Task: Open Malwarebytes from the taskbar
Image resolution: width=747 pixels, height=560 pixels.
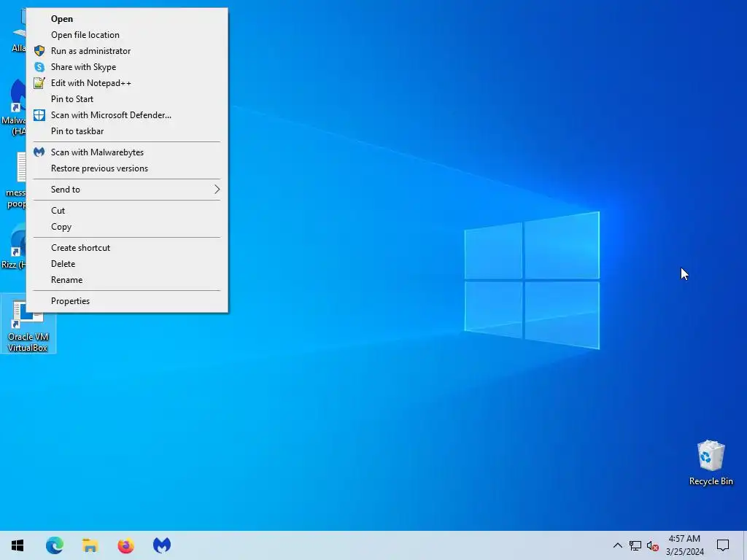Action: click(161, 545)
